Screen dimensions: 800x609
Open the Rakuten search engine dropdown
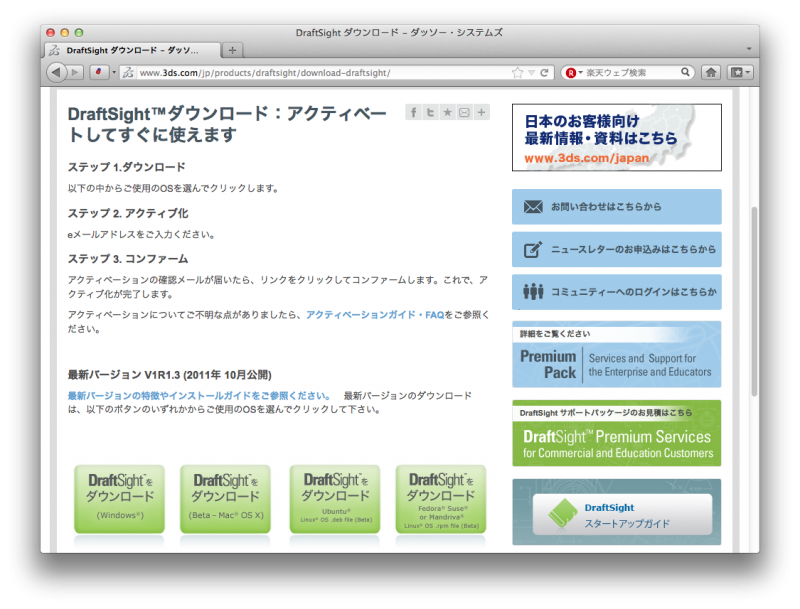pyautogui.click(x=573, y=72)
